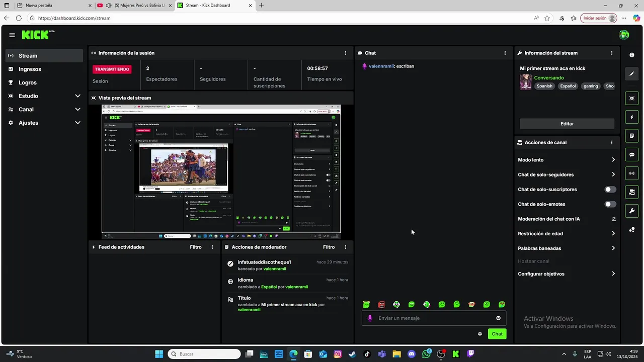Click the Enviar un mensaje input field
The width and height of the screenshot is (644, 362).
click(434, 318)
